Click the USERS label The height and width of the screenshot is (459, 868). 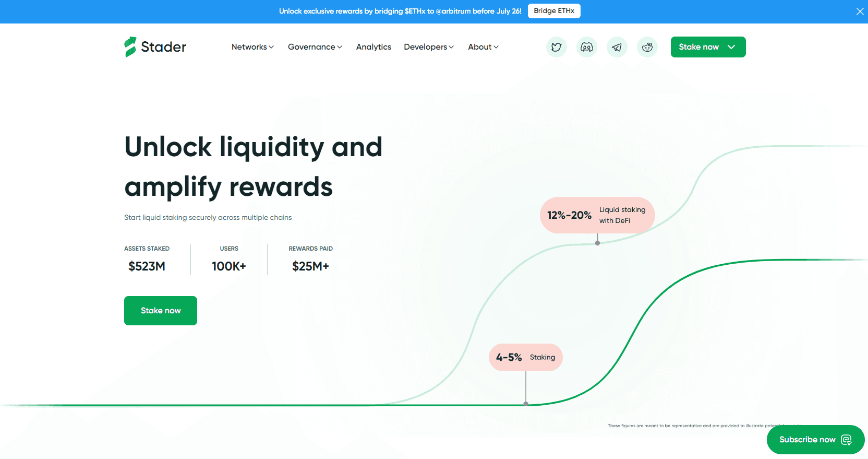[229, 249]
